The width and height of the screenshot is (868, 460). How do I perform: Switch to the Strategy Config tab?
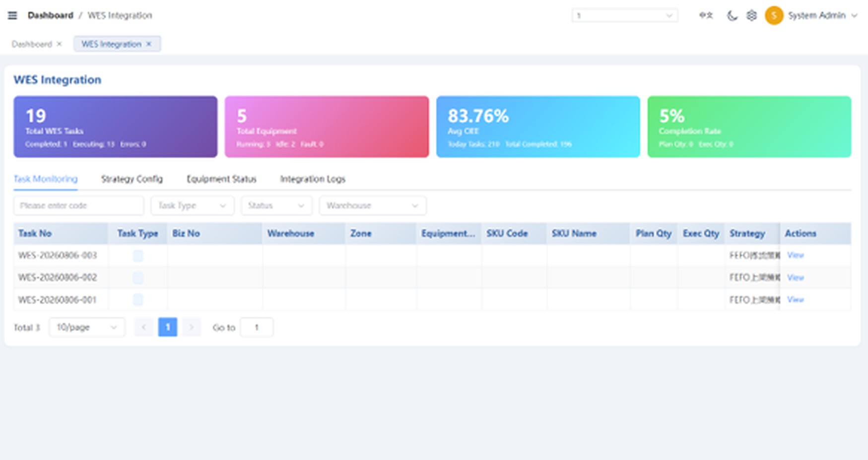(x=132, y=179)
